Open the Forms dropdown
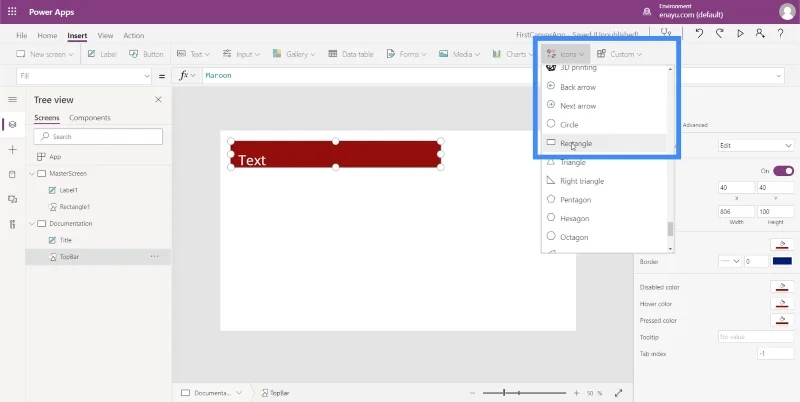 click(x=407, y=54)
